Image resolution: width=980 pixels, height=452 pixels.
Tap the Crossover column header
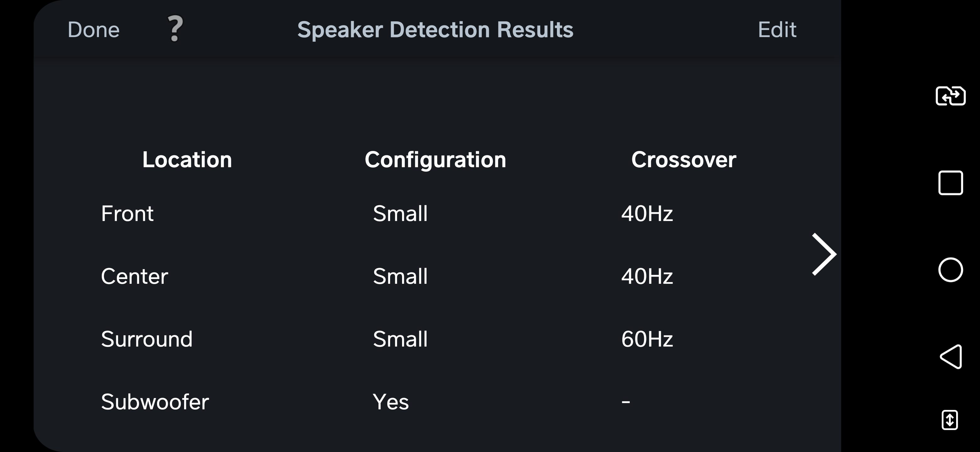tap(683, 159)
